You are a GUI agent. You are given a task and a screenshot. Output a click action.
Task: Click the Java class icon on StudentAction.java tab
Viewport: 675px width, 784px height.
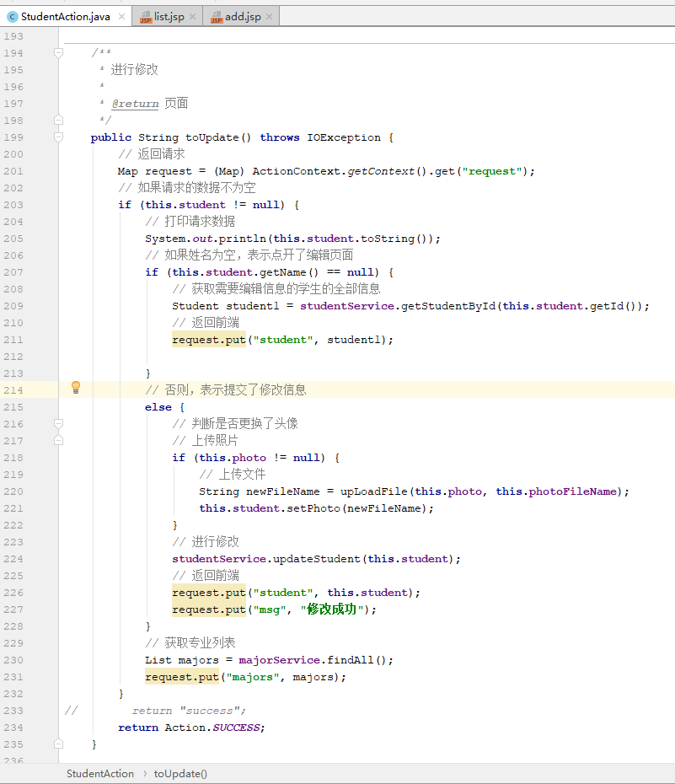pos(11,14)
